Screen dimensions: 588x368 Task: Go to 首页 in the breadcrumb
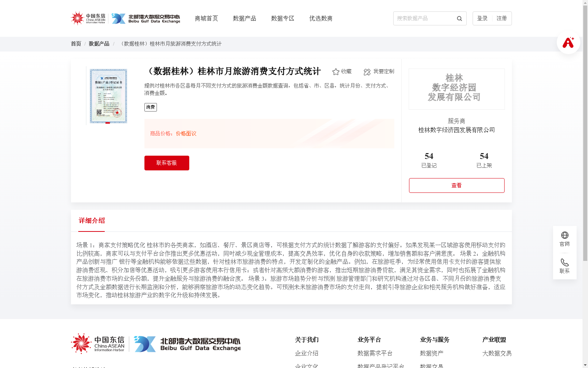[x=76, y=44]
